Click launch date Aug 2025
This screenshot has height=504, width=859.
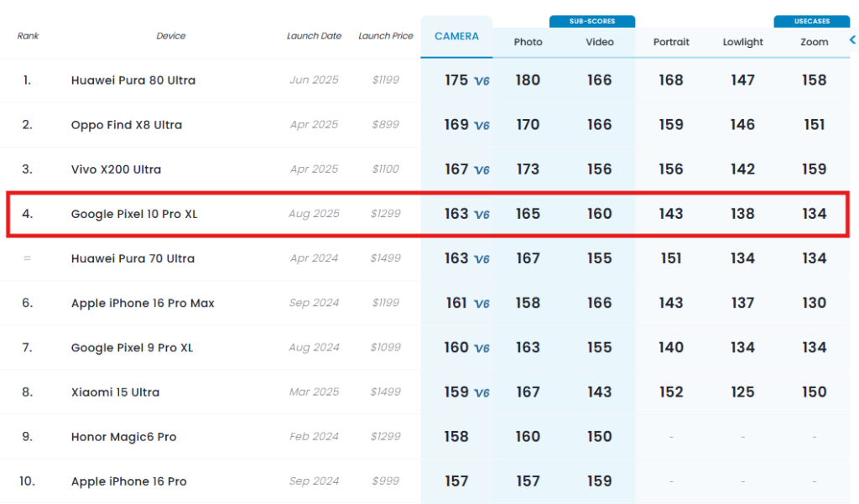314,214
